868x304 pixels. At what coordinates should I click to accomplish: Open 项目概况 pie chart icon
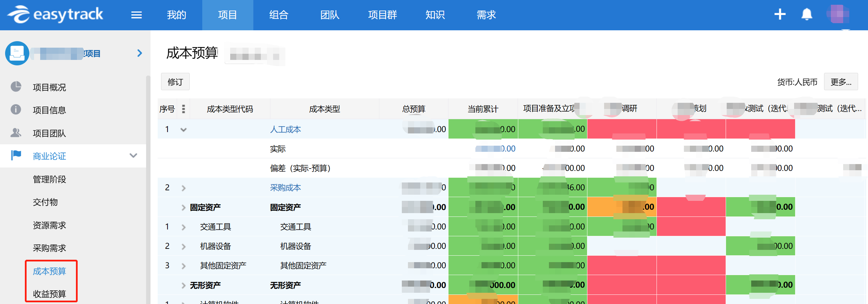tap(16, 87)
